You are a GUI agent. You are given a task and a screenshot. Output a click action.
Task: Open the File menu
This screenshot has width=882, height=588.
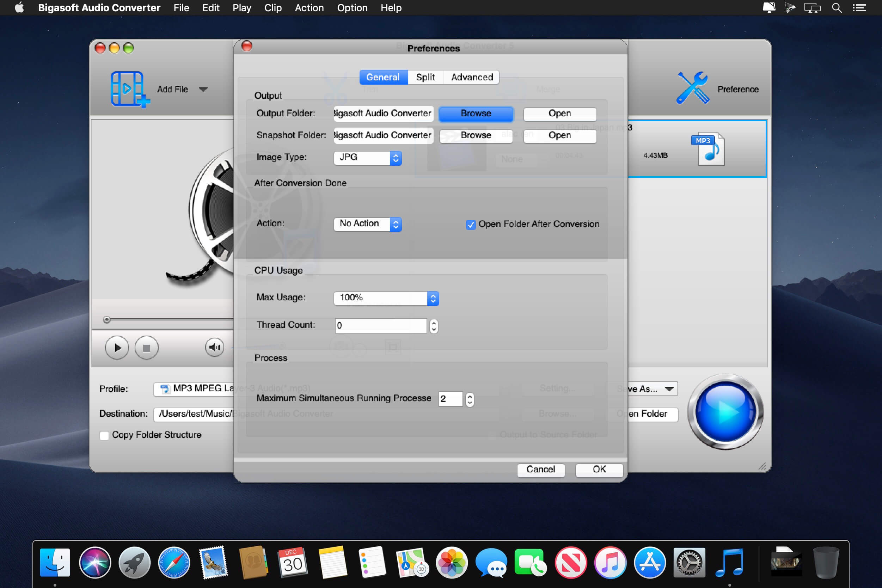click(x=181, y=8)
